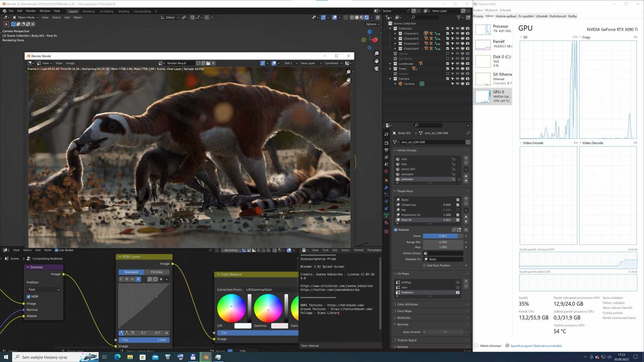
Task: Open the Render properties tab icon
Action: [x=386, y=143]
